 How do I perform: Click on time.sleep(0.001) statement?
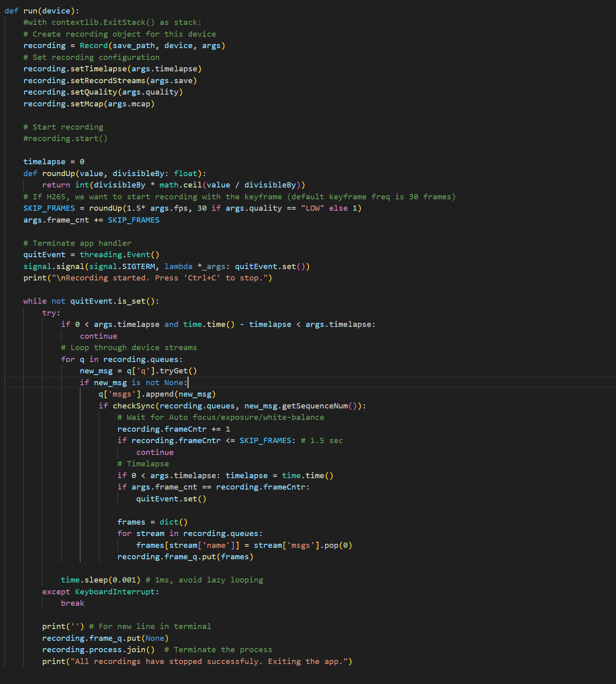point(100,580)
